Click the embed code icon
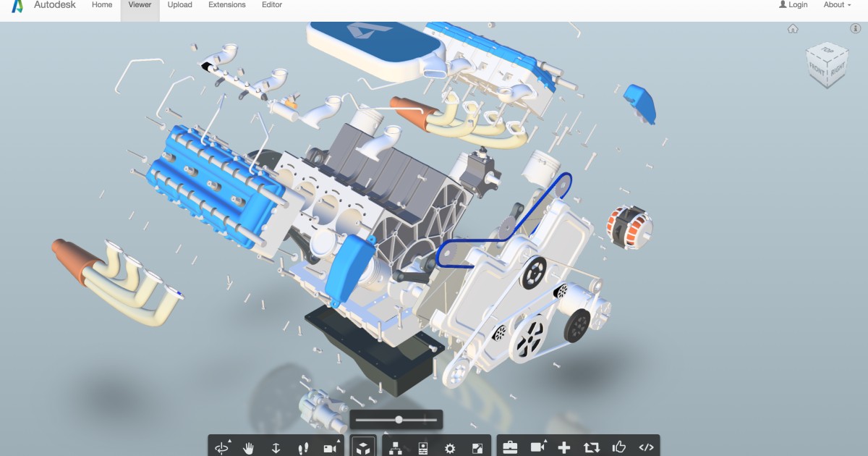Screen dimensions: 868x456 (647, 447)
